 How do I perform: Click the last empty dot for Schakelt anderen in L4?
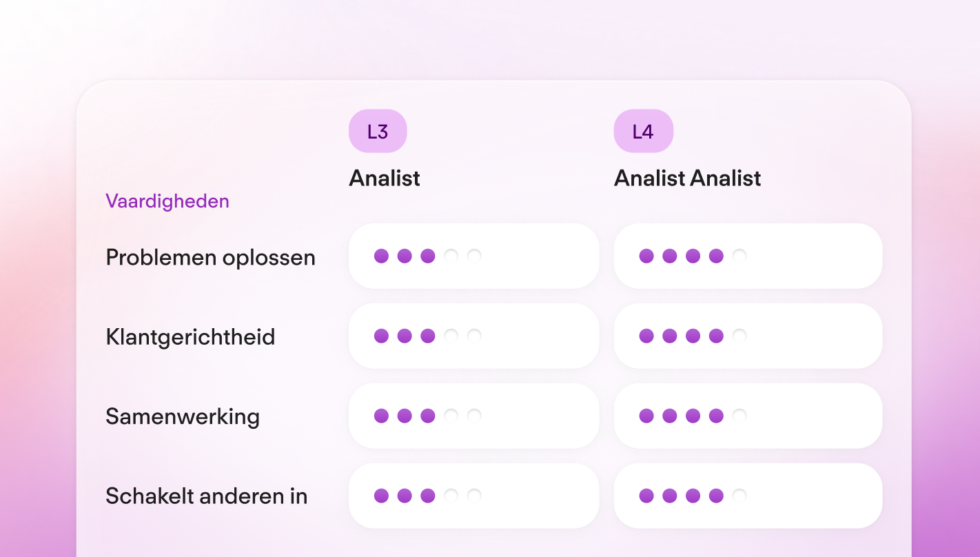pos(739,496)
